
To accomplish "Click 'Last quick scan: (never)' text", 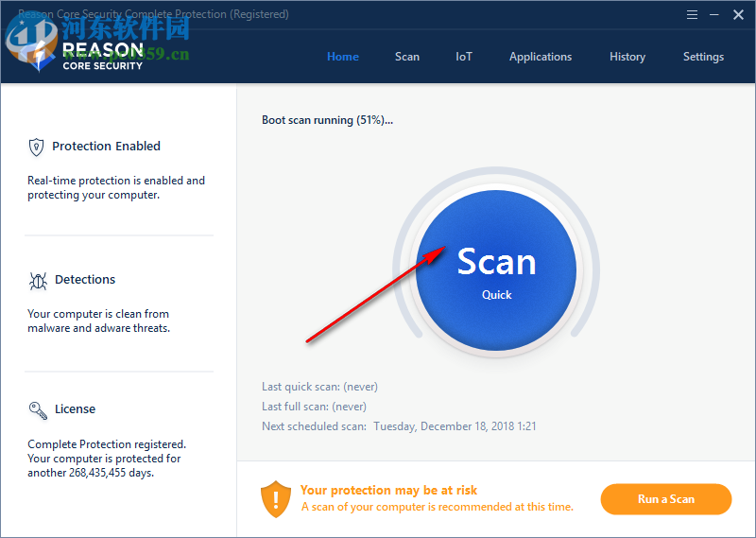I will [x=319, y=387].
